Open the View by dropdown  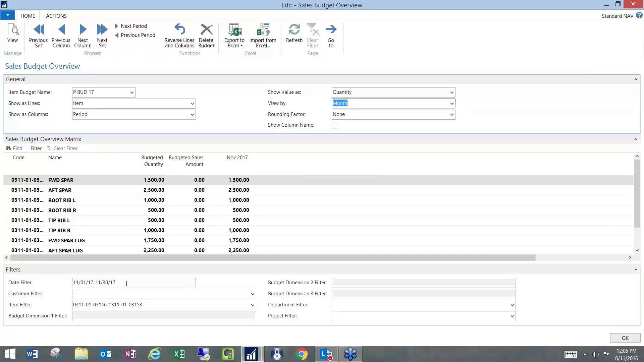point(451,103)
